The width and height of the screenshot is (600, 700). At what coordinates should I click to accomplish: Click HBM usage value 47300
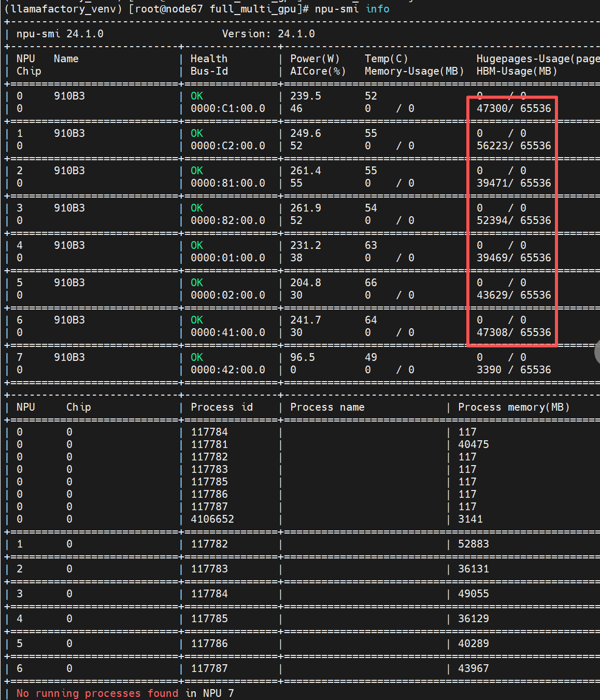(492, 108)
